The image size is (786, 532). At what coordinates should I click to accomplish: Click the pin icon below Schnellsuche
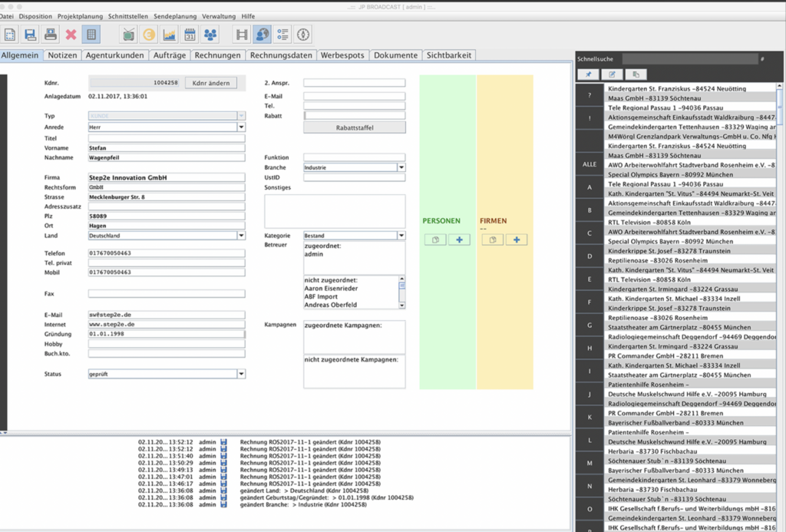coord(588,74)
